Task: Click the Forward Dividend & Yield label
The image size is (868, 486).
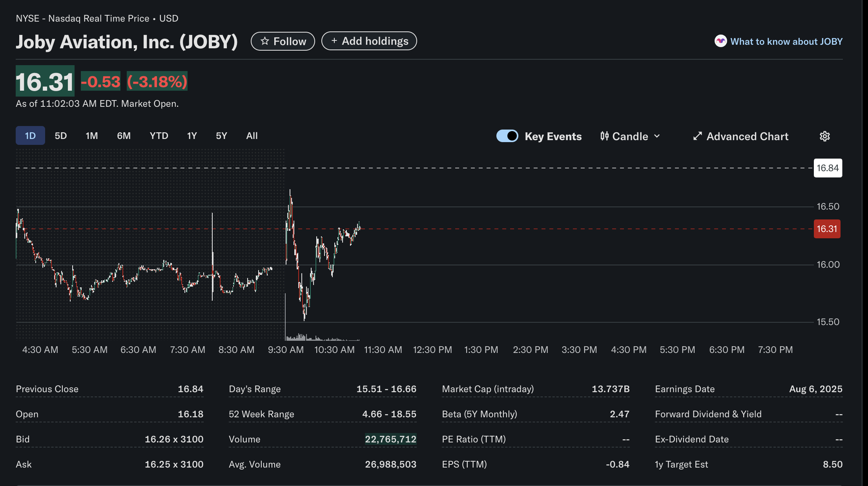Action: [708, 414]
